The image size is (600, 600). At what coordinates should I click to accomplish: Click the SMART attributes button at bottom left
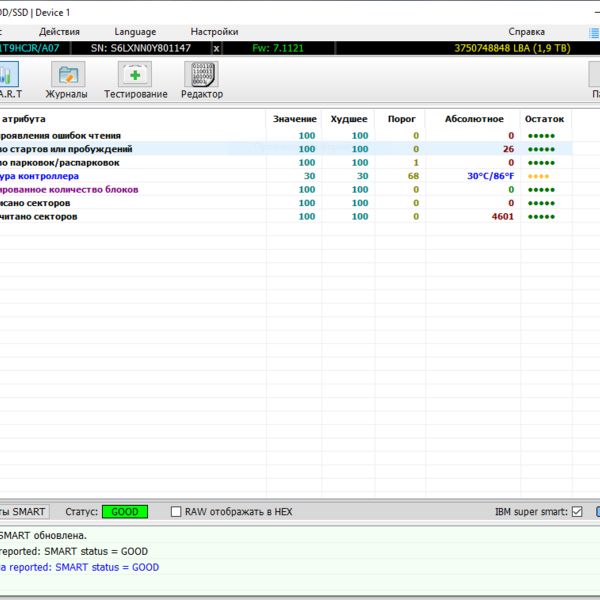coord(24,512)
